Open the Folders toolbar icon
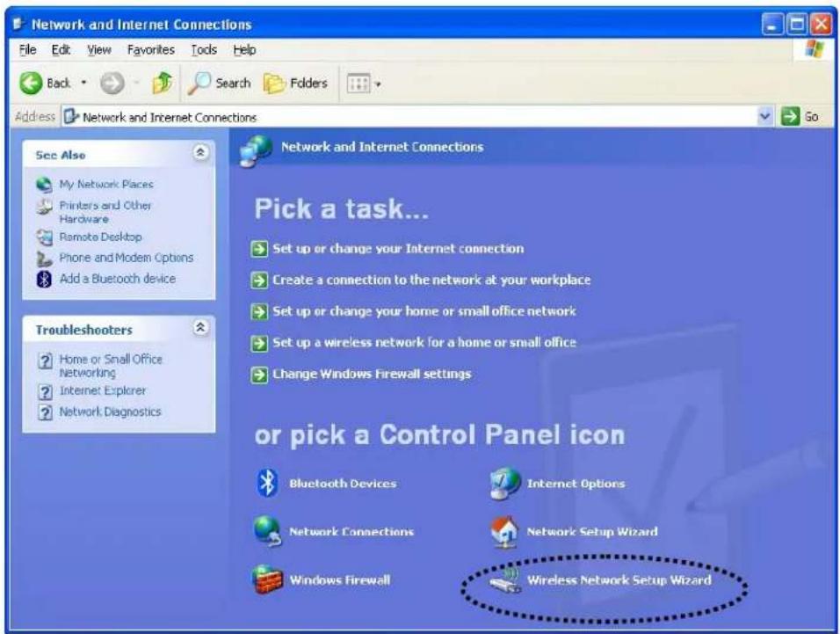This screenshot has width=840, height=634. (274, 84)
